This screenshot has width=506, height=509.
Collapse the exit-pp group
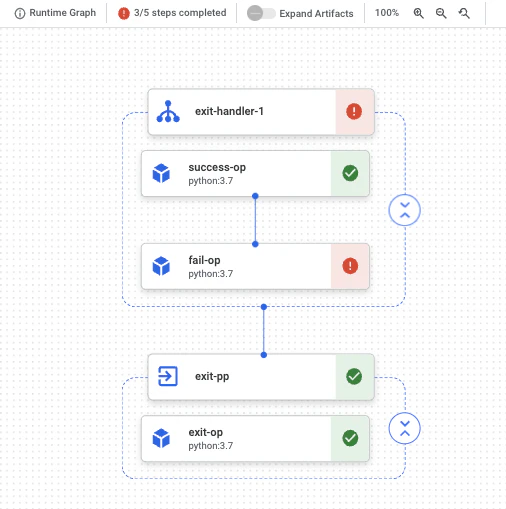[404, 428]
